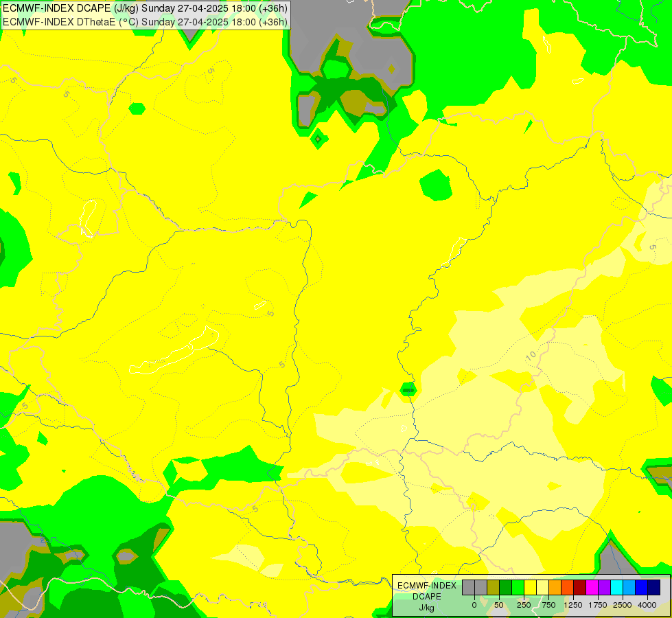Click the legend scale value 0
Viewport: 672px width, 618px height.
tap(474, 605)
